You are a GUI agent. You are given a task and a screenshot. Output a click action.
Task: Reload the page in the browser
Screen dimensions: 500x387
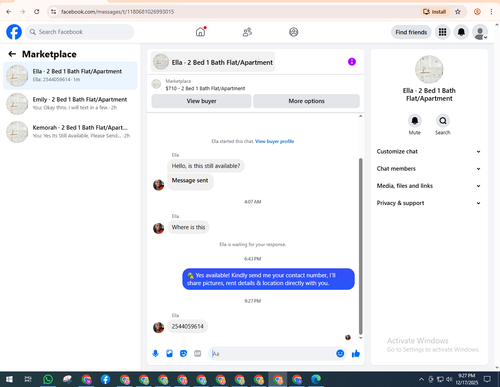[37, 12]
